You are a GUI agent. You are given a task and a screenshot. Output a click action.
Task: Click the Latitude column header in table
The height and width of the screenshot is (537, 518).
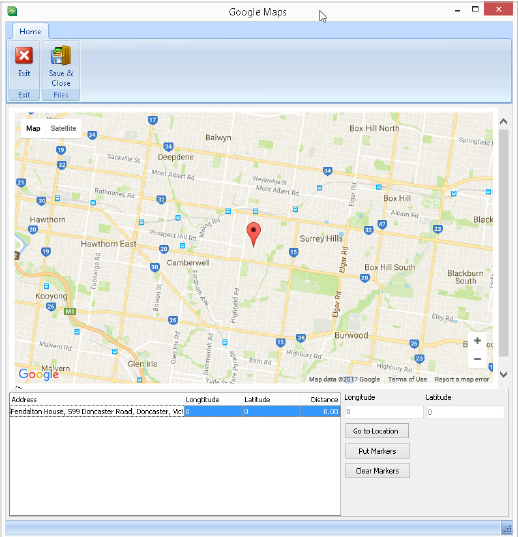pos(271,399)
